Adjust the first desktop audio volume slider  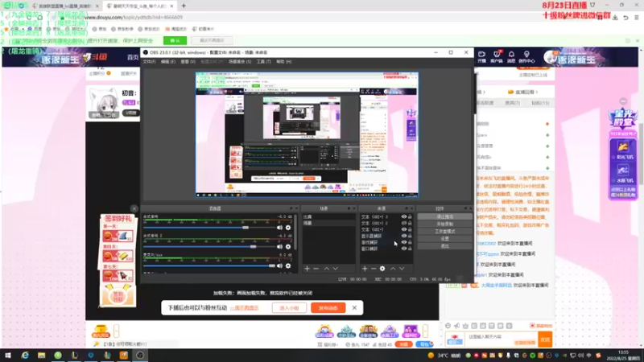(x=246, y=228)
